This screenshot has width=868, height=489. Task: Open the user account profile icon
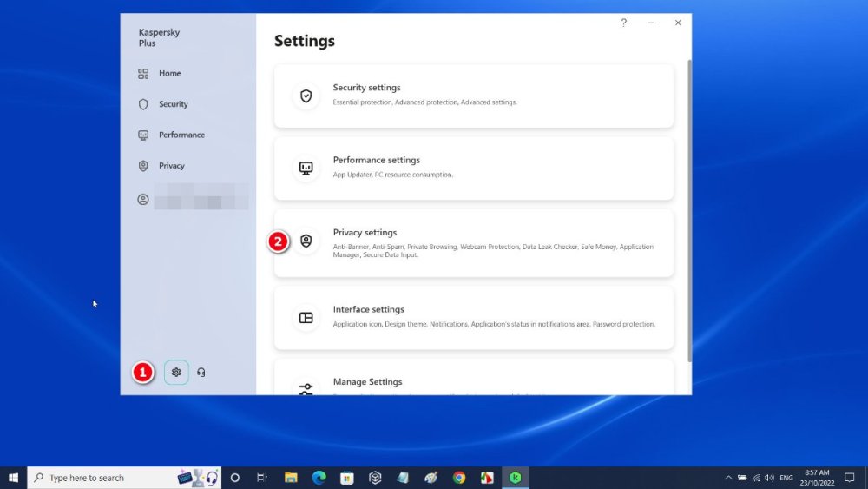[x=143, y=200]
